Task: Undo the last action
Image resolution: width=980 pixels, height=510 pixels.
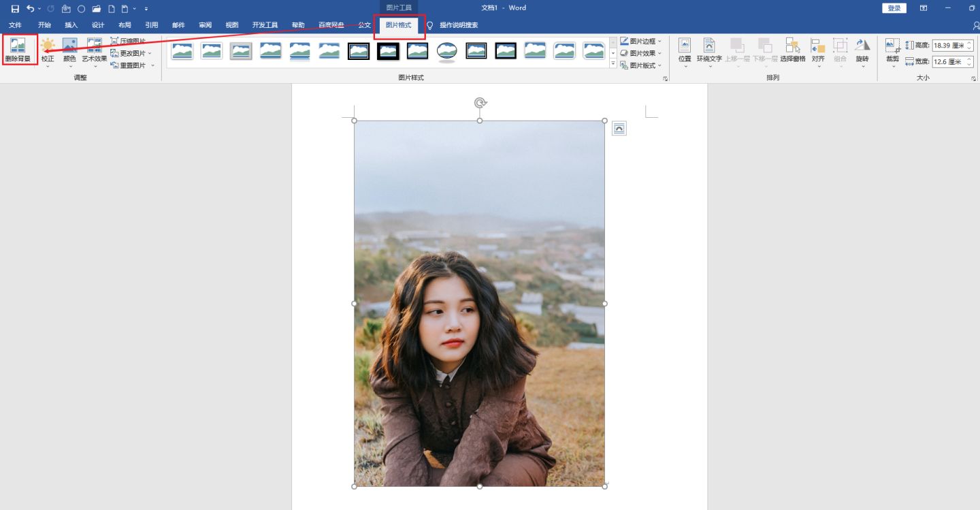Action: coord(30,9)
